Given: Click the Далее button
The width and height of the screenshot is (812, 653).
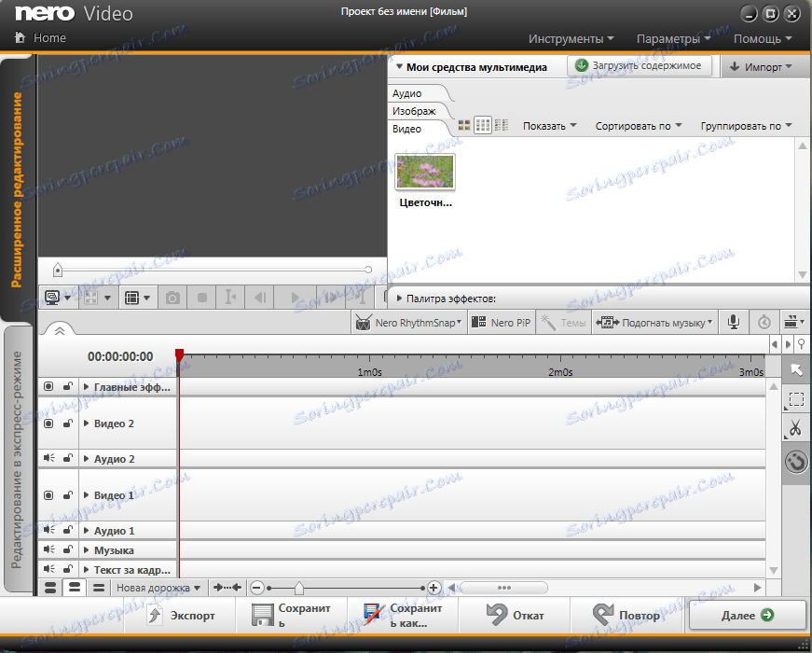Looking at the screenshot, I should tap(747, 615).
